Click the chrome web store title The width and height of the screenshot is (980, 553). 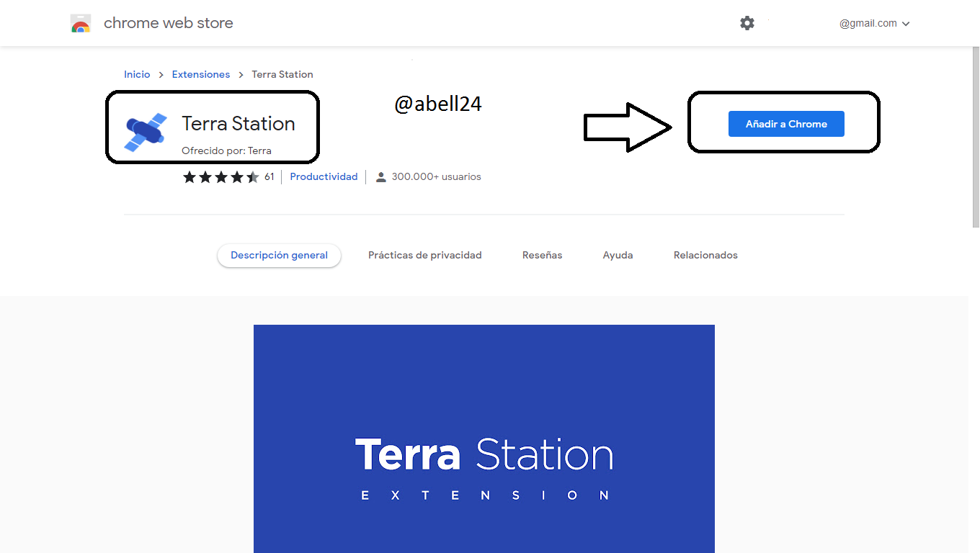(x=169, y=23)
